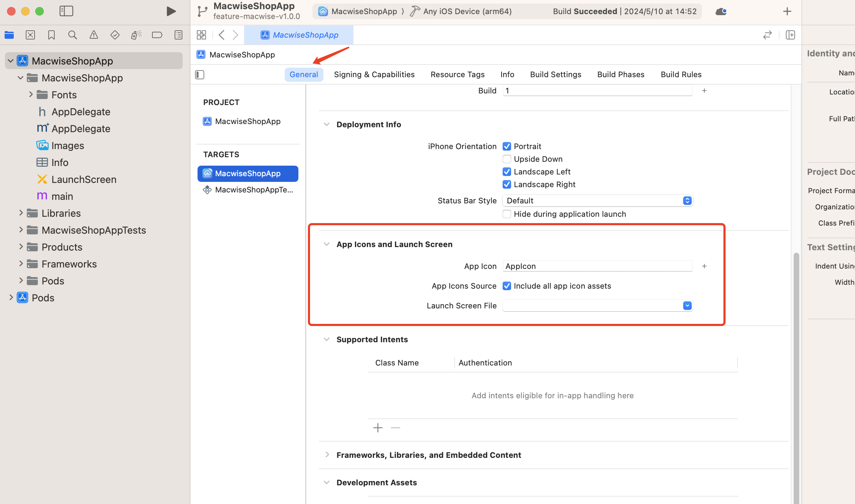
Task: Click the Build number input field
Action: [x=598, y=91]
